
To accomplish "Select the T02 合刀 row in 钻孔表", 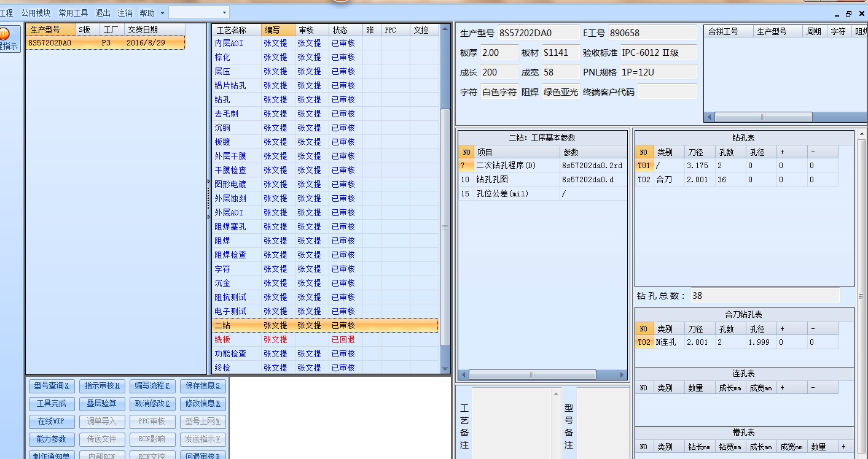I will pos(737,179).
